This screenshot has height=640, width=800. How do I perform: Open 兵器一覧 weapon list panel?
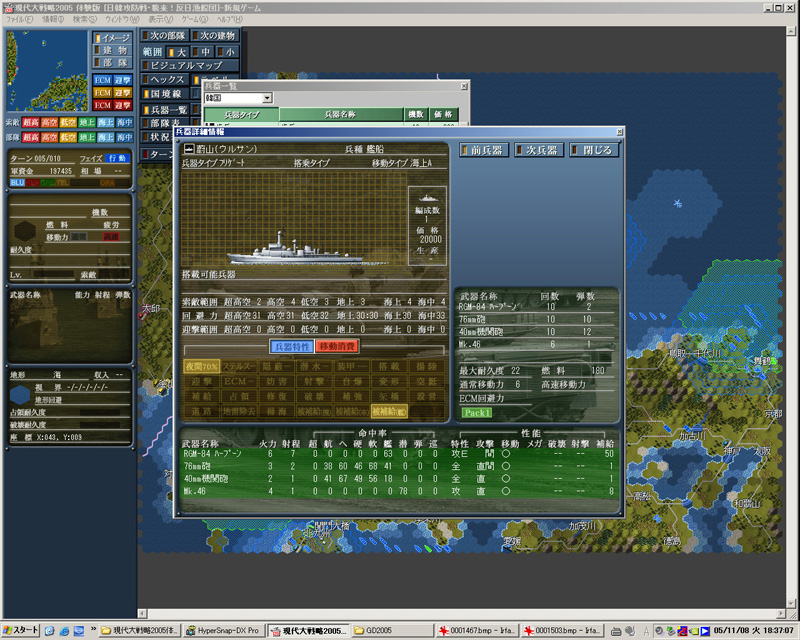tap(164, 110)
